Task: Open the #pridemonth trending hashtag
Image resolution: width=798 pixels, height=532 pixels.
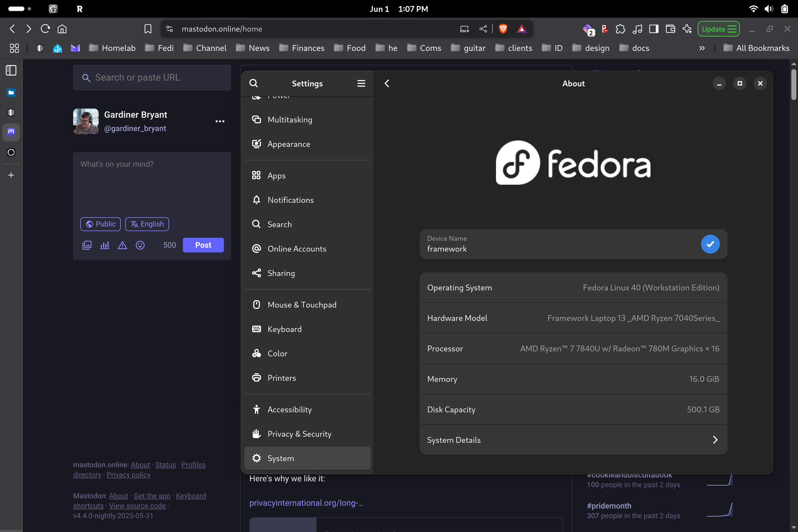Action: 609,506
